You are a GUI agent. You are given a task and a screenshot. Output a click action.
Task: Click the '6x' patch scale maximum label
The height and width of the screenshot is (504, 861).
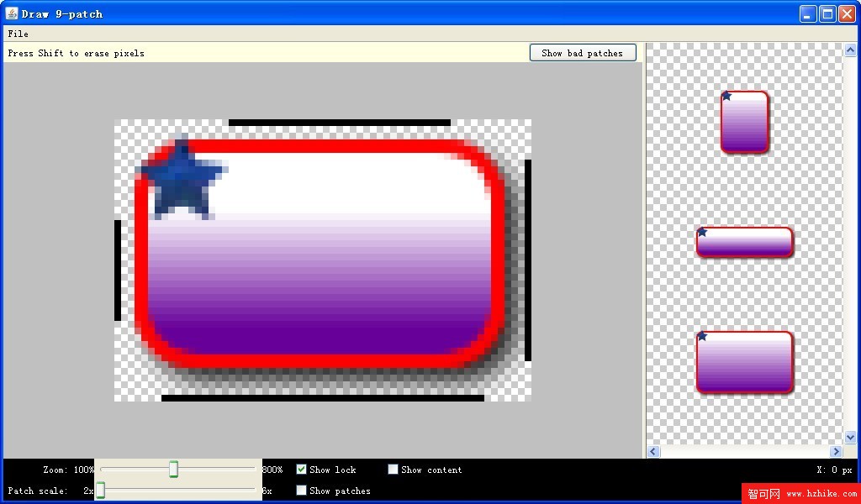[267, 491]
